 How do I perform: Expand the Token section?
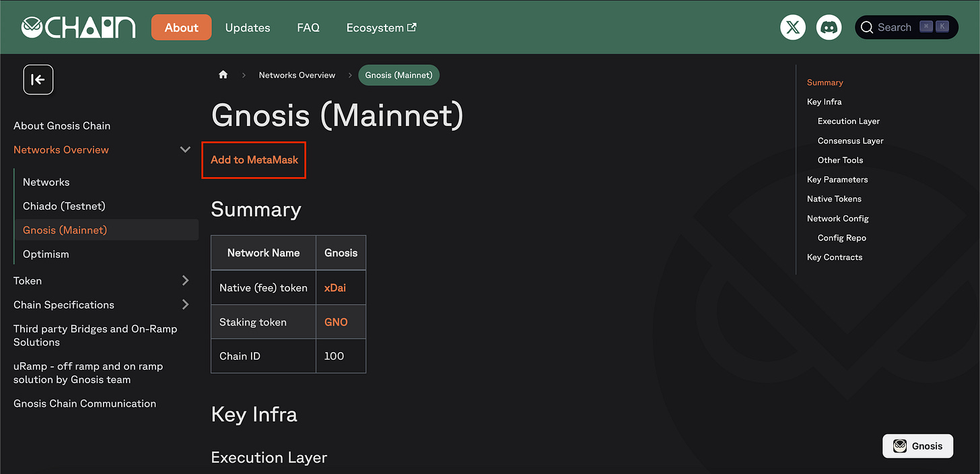point(185,281)
